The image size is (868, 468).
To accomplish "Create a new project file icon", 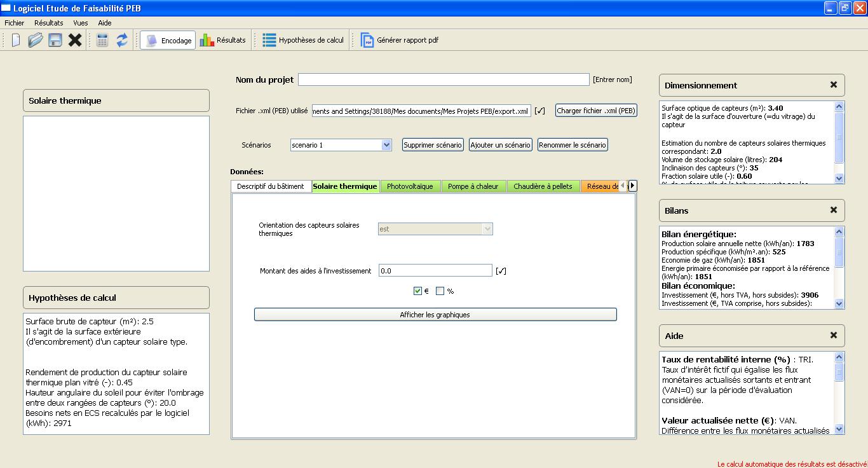I will (x=16, y=40).
